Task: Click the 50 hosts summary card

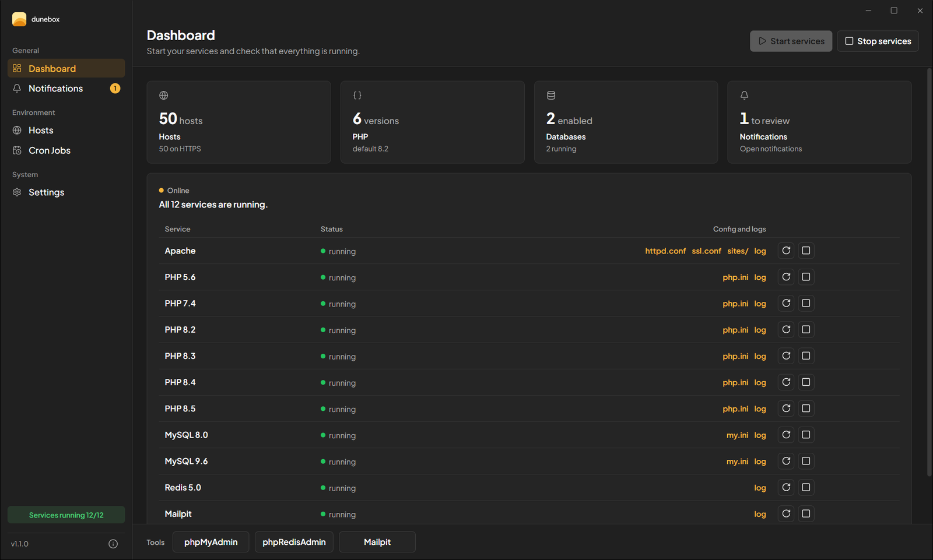Action: pyautogui.click(x=238, y=122)
